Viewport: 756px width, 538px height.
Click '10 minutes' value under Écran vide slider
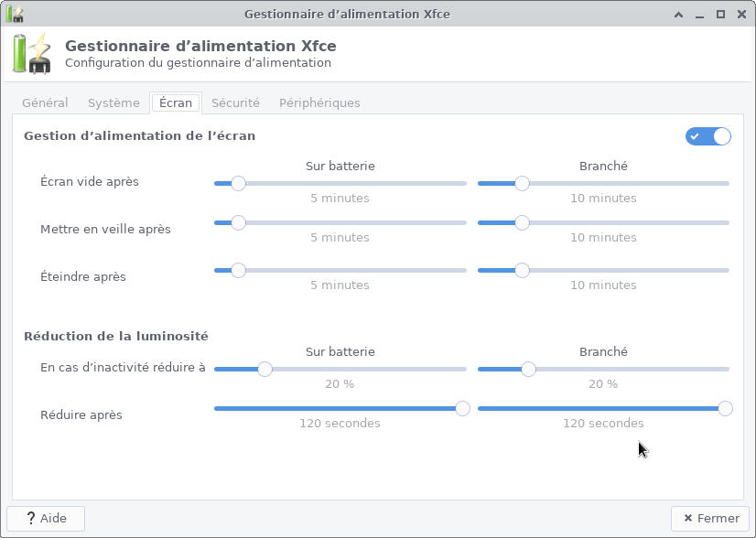click(604, 199)
